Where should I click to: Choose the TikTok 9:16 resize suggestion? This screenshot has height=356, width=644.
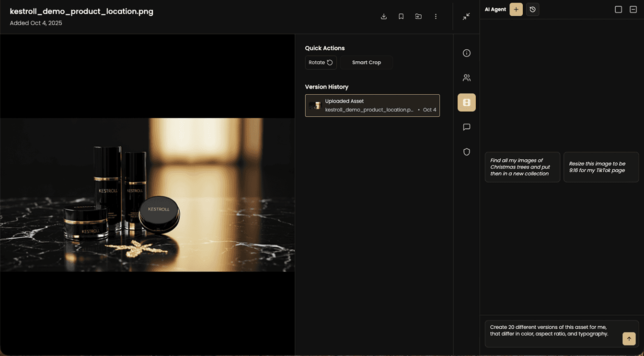tap(601, 167)
